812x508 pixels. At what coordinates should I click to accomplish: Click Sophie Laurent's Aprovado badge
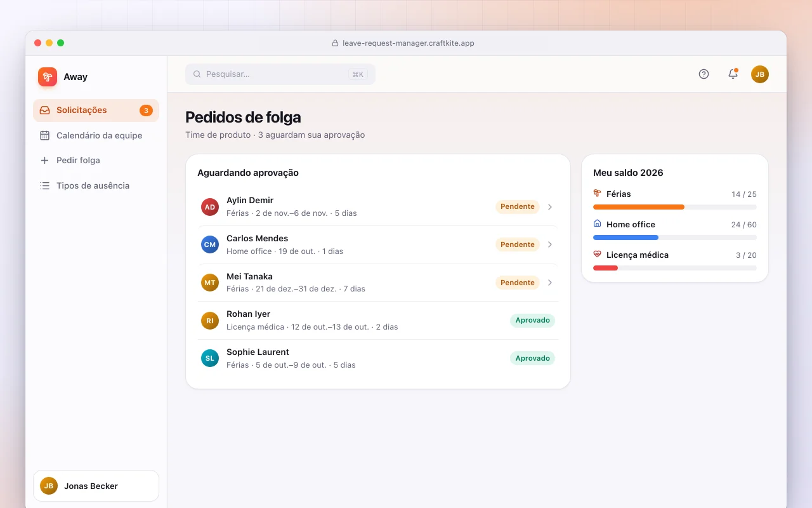click(532, 358)
